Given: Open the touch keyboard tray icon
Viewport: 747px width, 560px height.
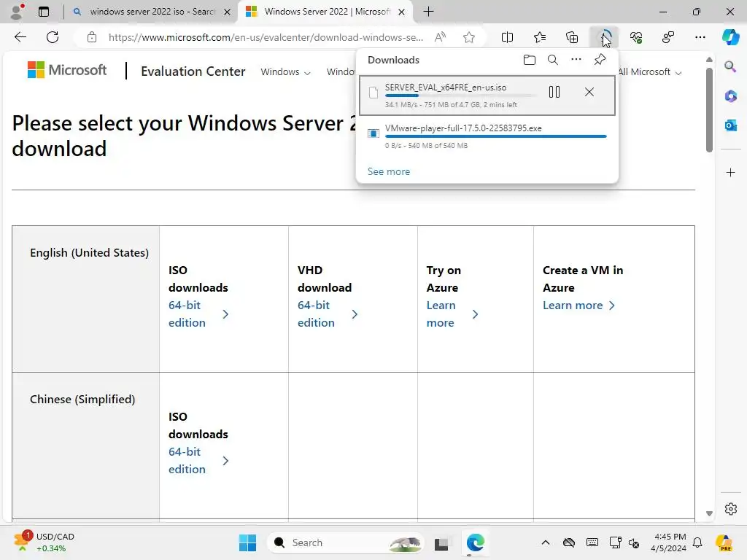Looking at the screenshot, I should pos(592,542).
